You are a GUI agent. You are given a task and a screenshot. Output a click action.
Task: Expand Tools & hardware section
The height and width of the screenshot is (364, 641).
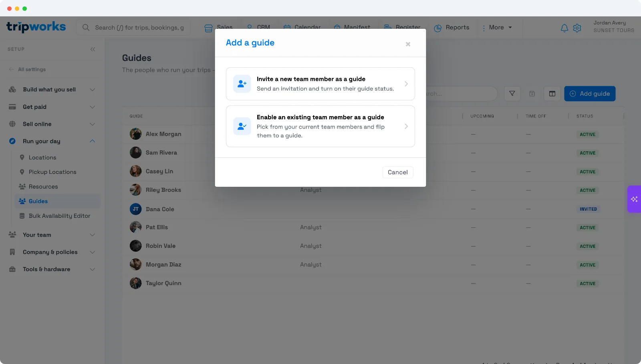52,269
